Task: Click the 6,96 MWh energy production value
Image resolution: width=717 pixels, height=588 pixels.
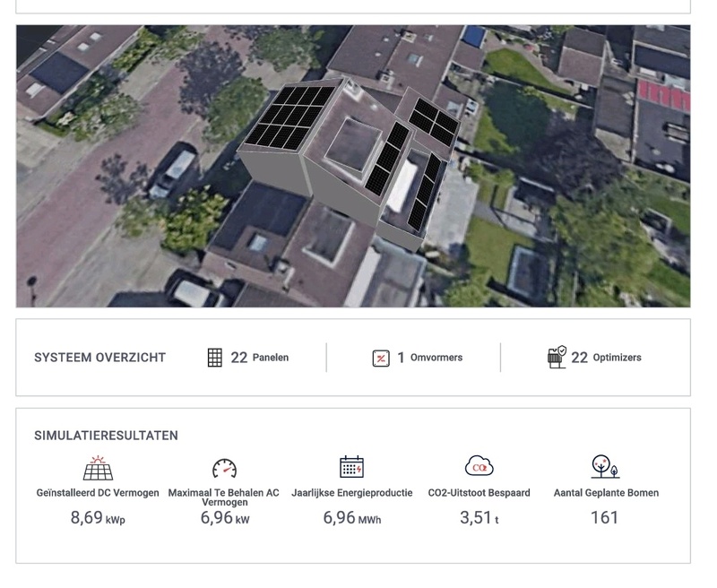Action: (350, 517)
